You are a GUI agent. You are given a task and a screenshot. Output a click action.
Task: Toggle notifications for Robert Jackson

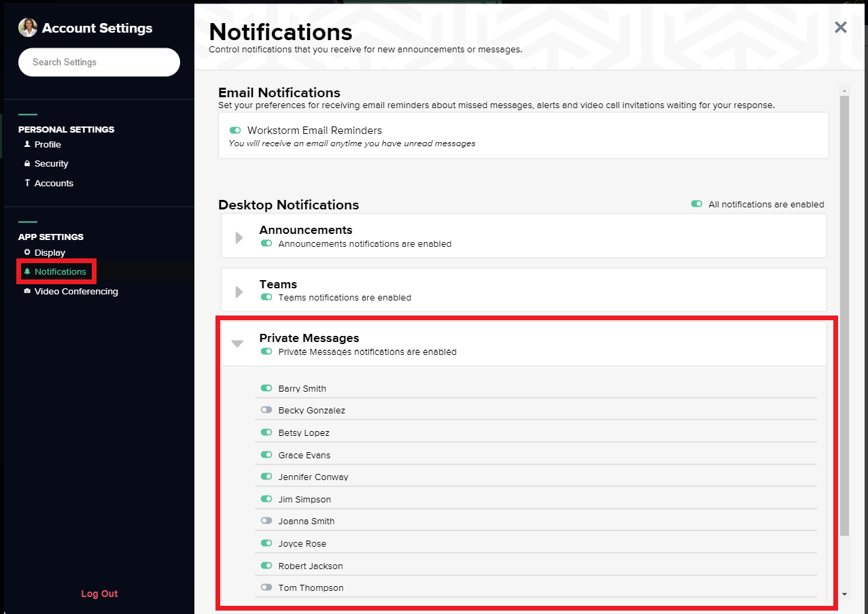[x=266, y=566]
